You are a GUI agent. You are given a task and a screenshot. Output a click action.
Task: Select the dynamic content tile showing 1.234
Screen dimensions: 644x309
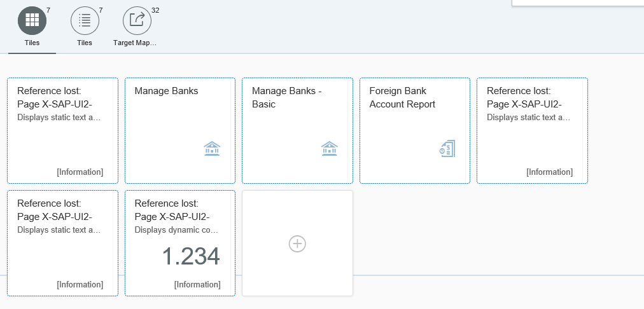click(x=180, y=243)
